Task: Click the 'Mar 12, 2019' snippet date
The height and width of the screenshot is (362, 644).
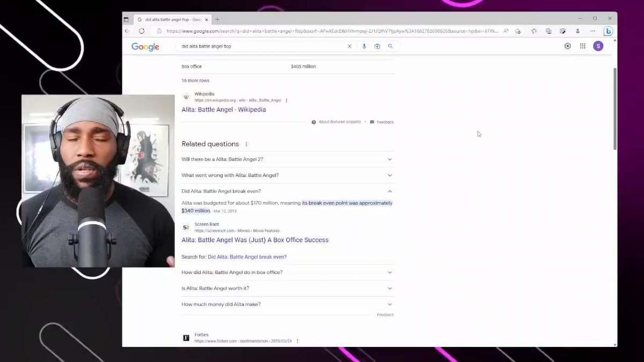Action: [225, 211]
